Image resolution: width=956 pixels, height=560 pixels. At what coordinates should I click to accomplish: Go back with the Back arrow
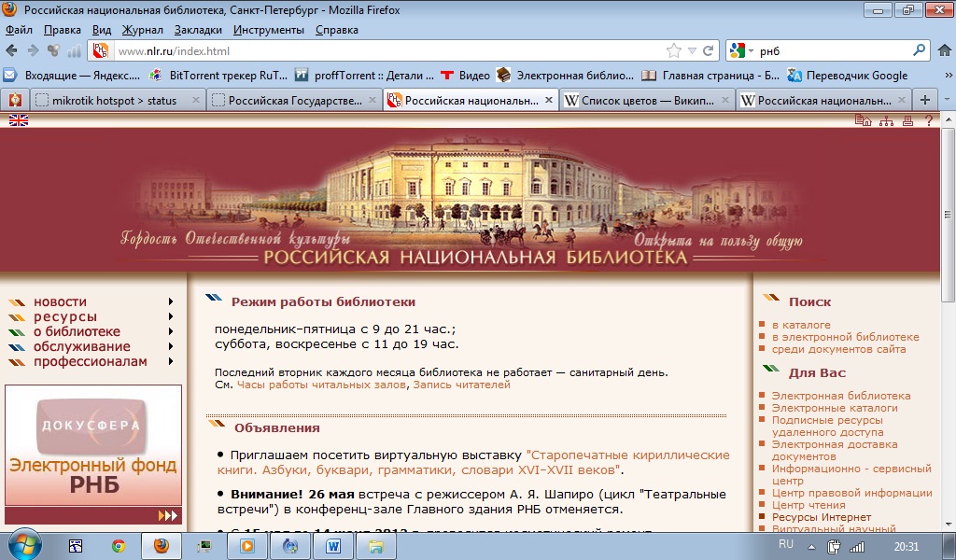pyautogui.click(x=11, y=51)
